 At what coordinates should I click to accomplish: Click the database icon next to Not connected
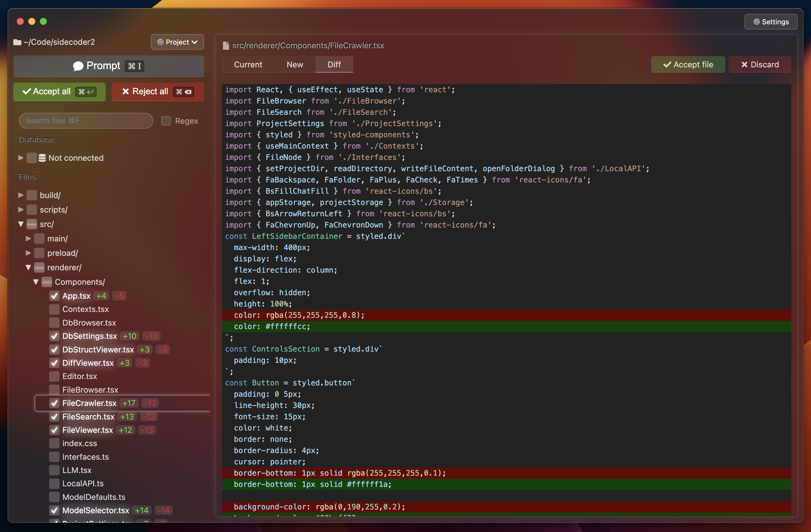pos(42,158)
